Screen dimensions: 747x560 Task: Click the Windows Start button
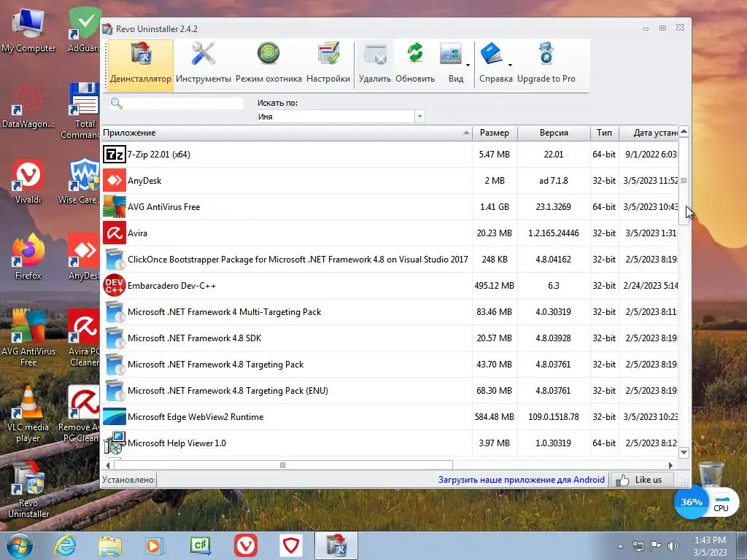[x=19, y=545]
